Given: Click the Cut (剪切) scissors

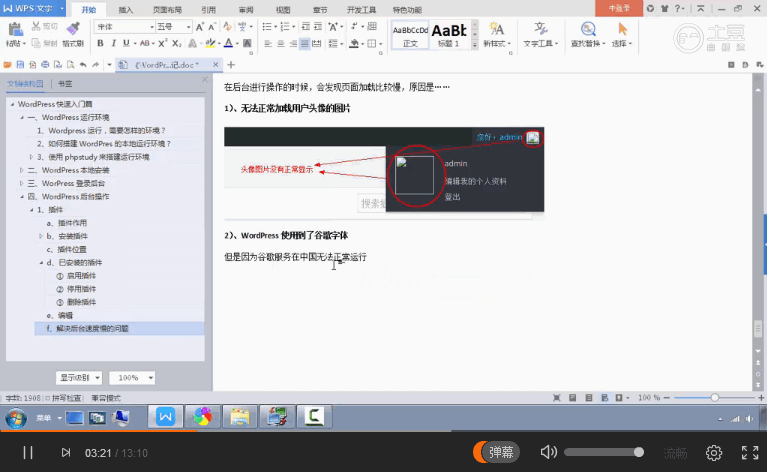Looking at the screenshot, I should (x=44, y=26).
